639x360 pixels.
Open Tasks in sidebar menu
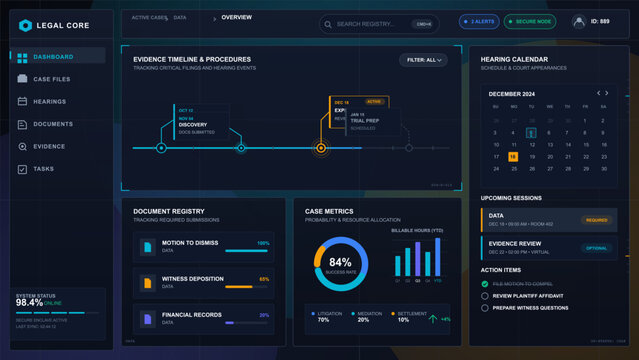point(57,169)
